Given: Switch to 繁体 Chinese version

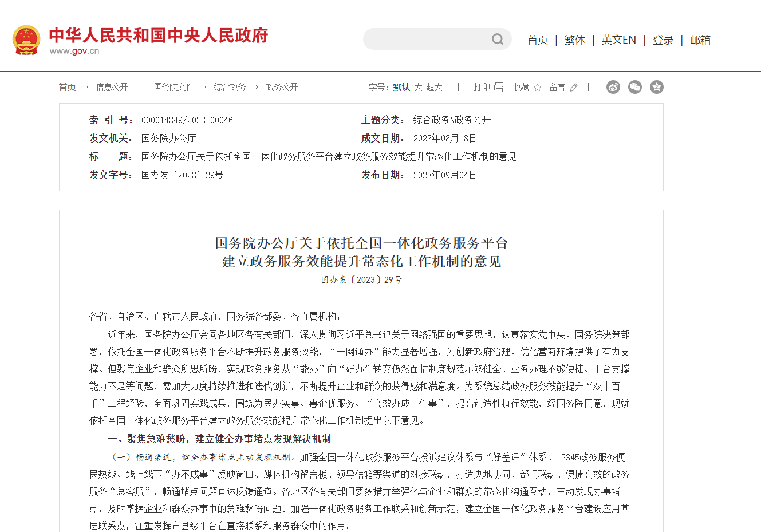Looking at the screenshot, I should coord(575,40).
